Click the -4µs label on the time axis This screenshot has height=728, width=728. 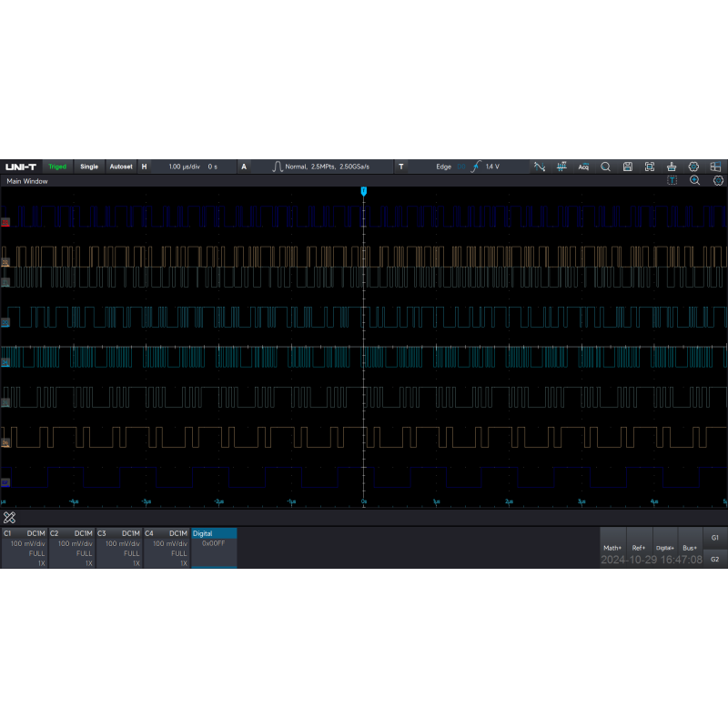tap(74, 501)
